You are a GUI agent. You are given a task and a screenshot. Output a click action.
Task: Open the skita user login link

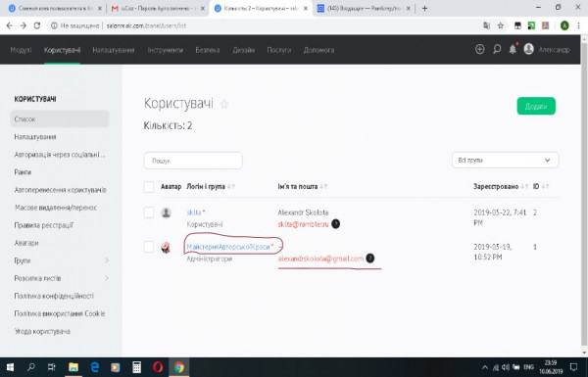pyautogui.click(x=194, y=212)
